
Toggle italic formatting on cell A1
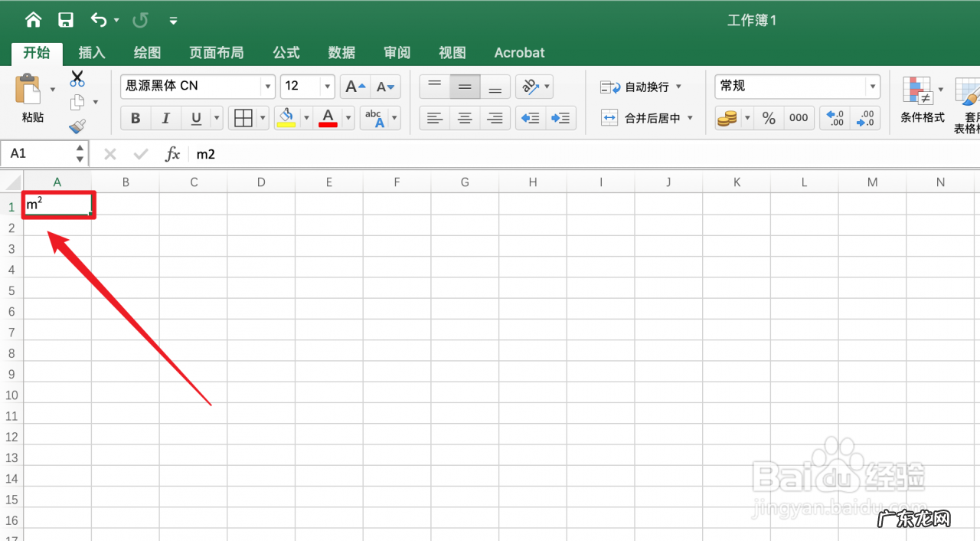coord(165,117)
